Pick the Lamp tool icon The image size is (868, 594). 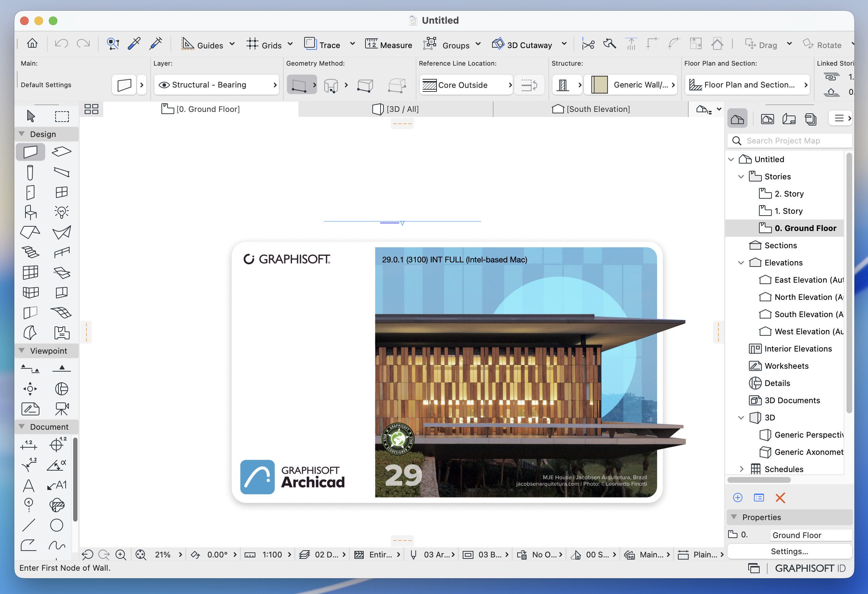click(62, 212)
